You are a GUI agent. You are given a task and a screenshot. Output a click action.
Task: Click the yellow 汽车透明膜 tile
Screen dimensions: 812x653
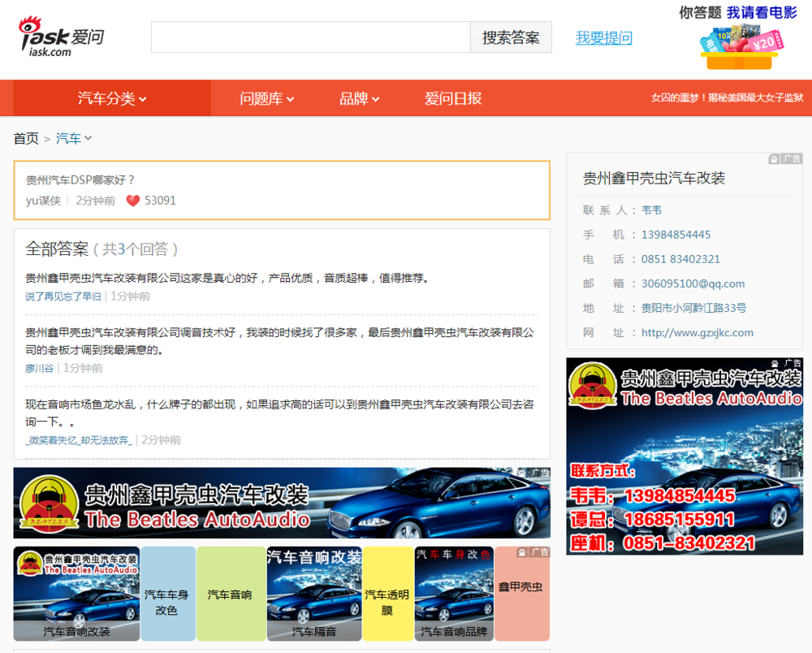(388, 594)
